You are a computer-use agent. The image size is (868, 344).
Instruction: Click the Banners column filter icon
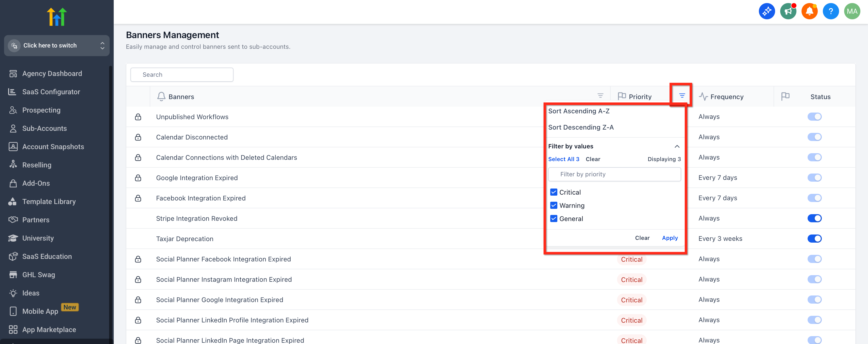point(600,96)
